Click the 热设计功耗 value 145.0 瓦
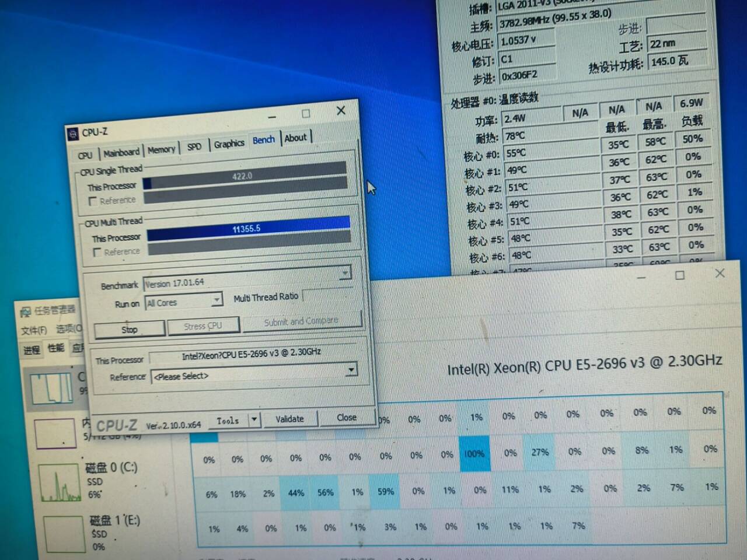Image resolution: width=747 pixels, height=560 pixels. [x=678, y=61]
